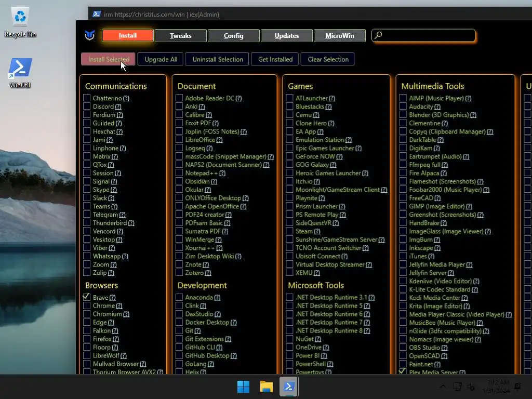This screenshot has width=532, height=399.
Task: Check the .NET Desktop Runtime 8 checkbox
Action: point(289,330)
